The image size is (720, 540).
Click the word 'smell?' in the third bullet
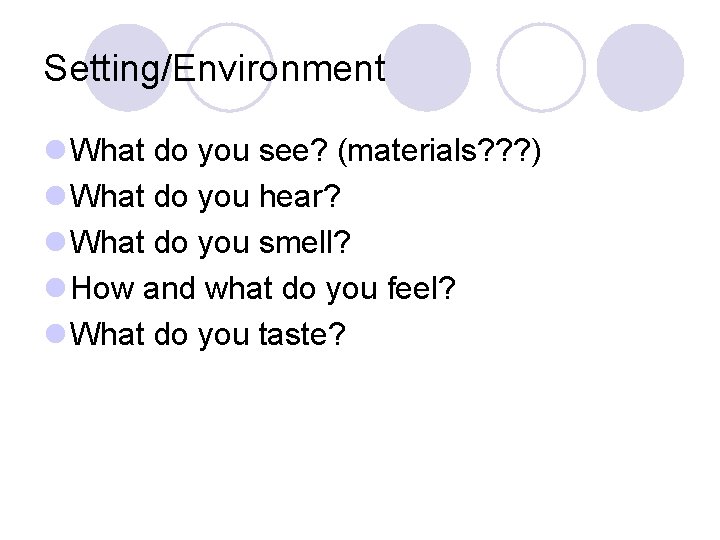(x=305, y=243)
